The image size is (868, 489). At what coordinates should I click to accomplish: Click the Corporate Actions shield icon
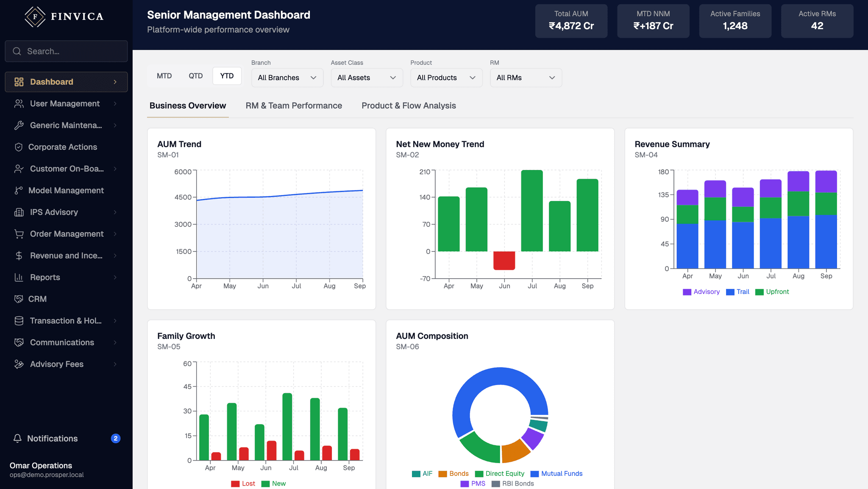18,147
